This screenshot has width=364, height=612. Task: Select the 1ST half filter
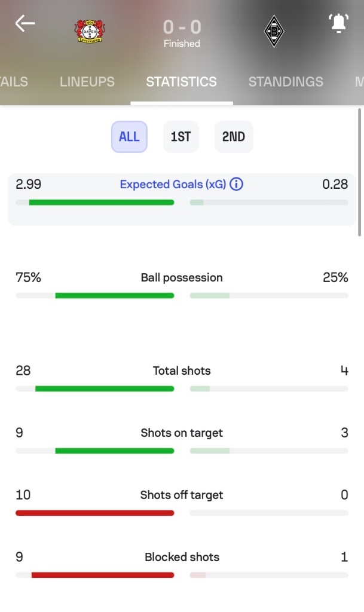pyautogui.click(x=181, y=137)
